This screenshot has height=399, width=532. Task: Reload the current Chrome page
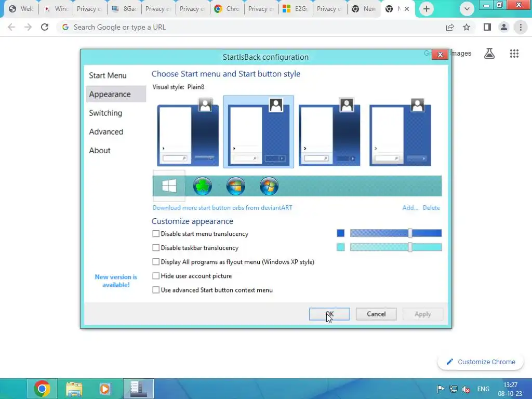[45, 27]
